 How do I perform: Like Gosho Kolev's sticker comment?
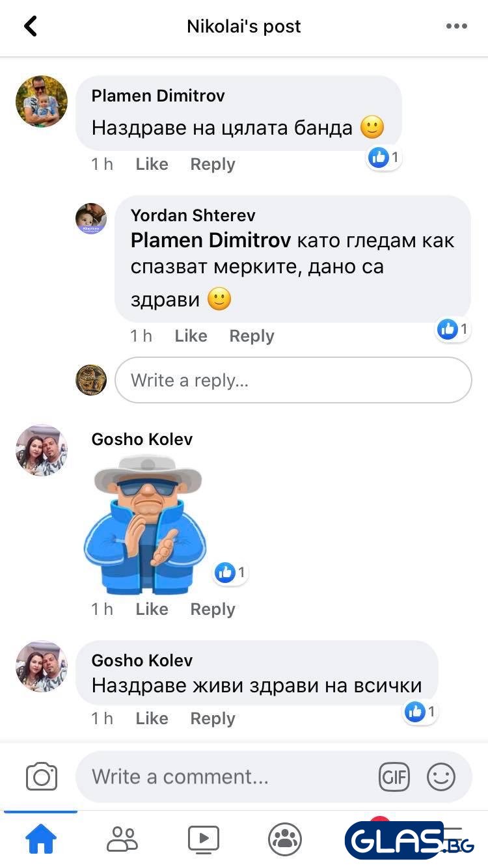[x=152, y=610]
